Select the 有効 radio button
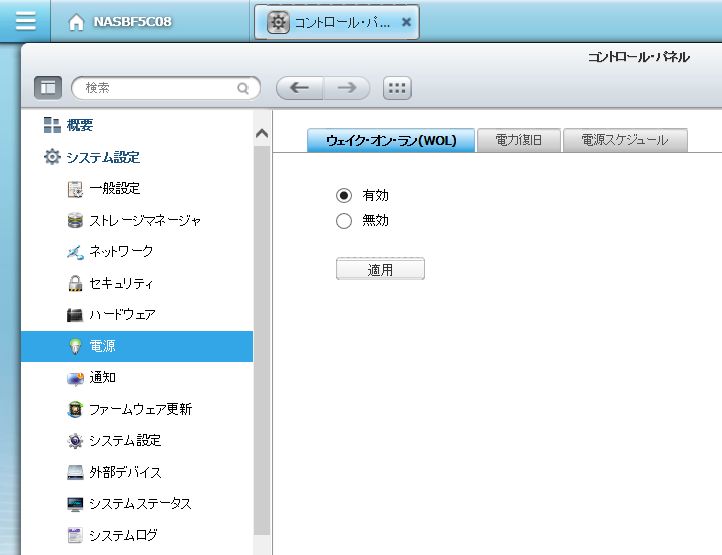 pyautogui.click(x=344, y=195)
